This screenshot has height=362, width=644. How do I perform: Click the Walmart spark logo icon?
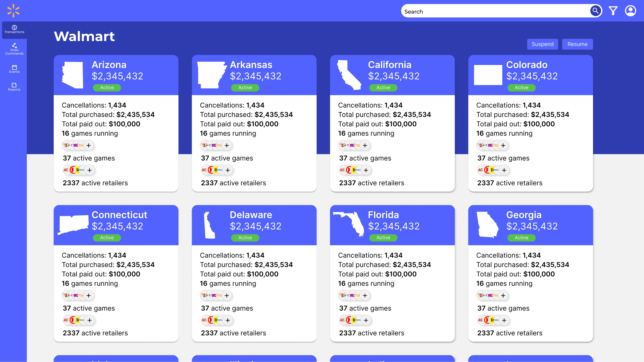[x=13, y=11]
